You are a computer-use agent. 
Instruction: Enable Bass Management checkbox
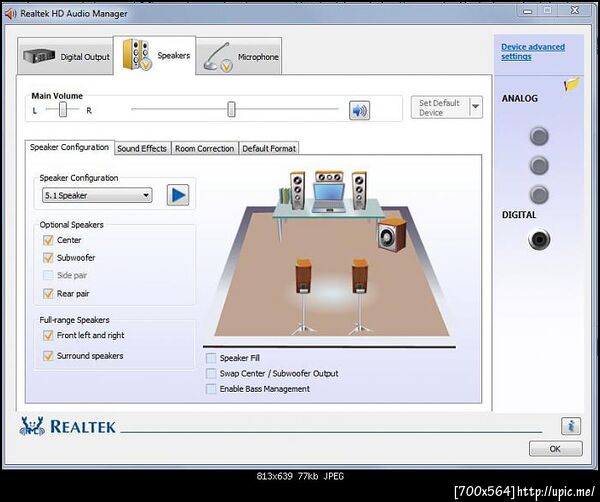pyautogui.click(x=211, y=389)
